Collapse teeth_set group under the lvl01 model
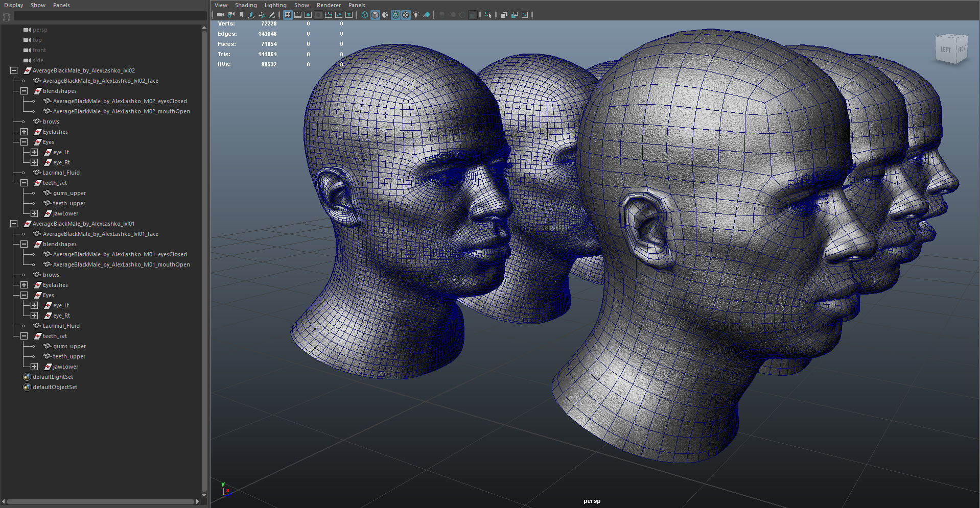Screen dimensions: 980x508 24,336
